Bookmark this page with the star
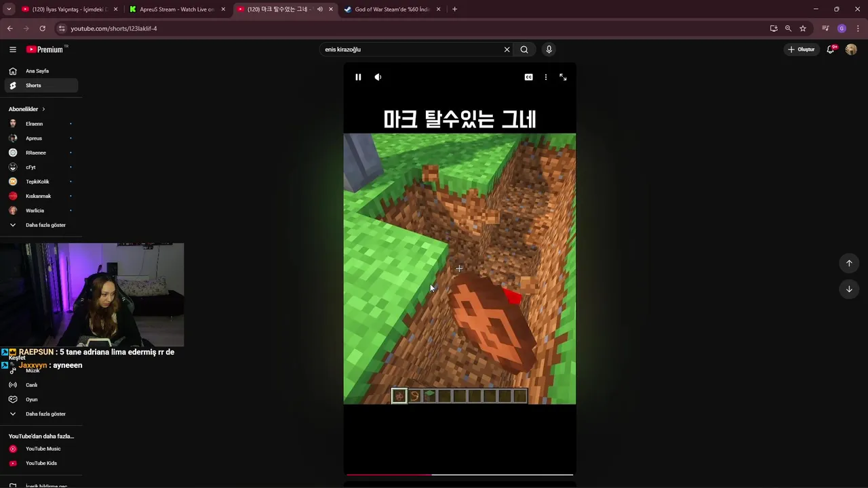This screenshot has height=488, width=868. click(x=803, y=28)
